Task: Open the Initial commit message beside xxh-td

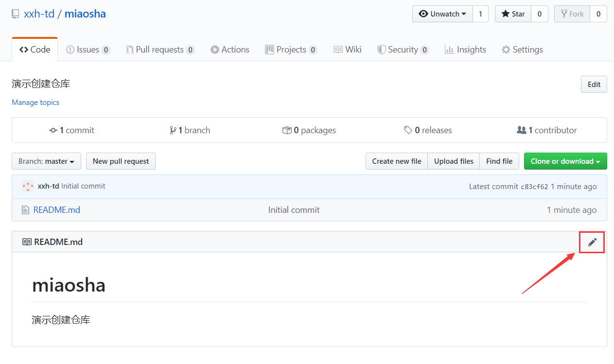Action: [x=83, y=186]
